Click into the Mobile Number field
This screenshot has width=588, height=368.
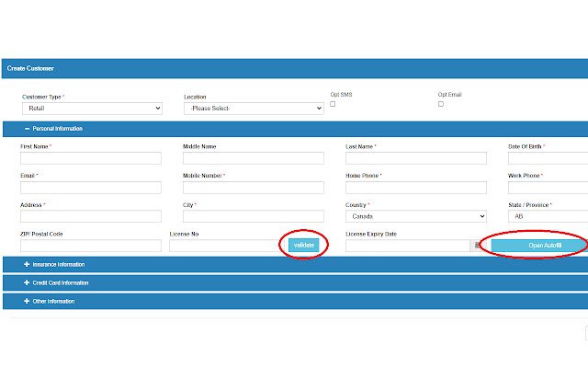point(254,188)
